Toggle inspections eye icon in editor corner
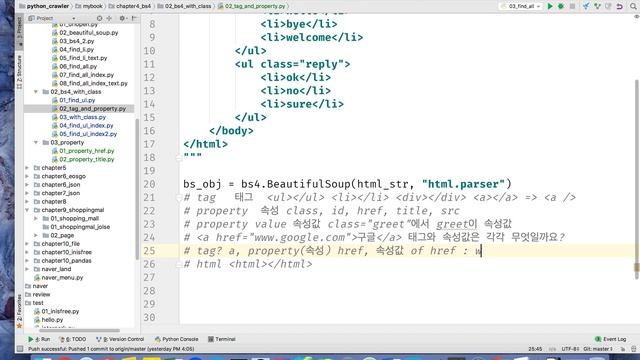This screenshot has width=640, height=360. pyautogui.click(x=636, y=17)
